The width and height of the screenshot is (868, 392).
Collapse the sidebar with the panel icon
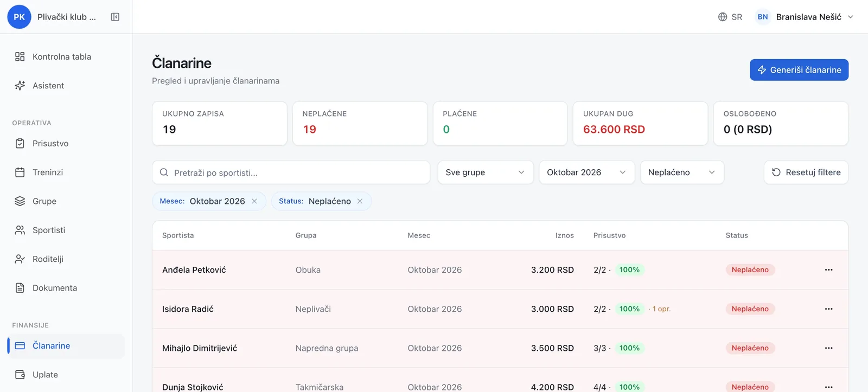click(x=115, y=17)
